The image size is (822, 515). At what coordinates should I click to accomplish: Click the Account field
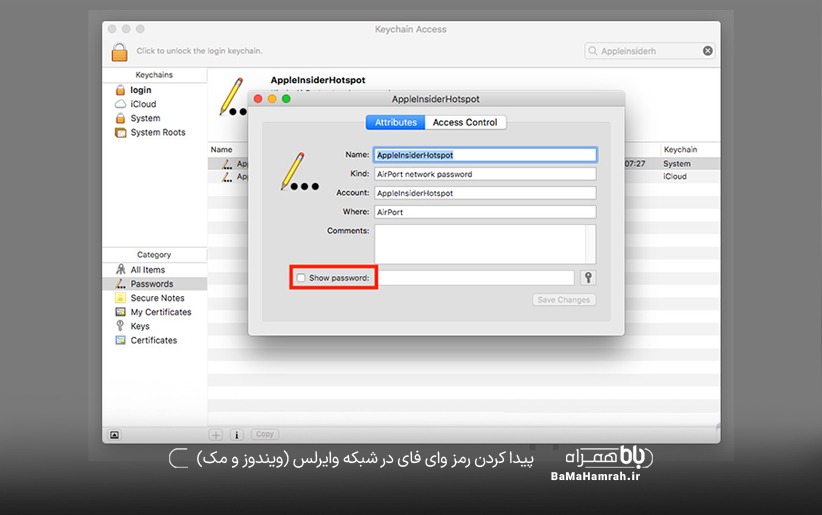click(485, 193)
